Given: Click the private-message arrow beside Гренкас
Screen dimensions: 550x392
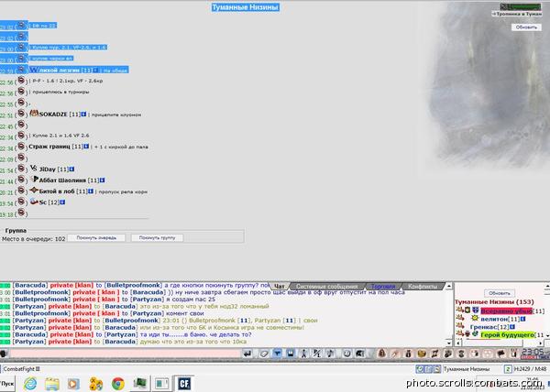Looking at the screenshot, I should [x=460, y=326].
